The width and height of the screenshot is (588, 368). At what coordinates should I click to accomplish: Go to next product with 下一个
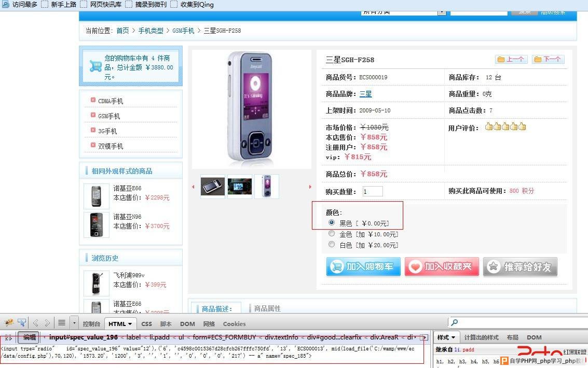(548, 59)
